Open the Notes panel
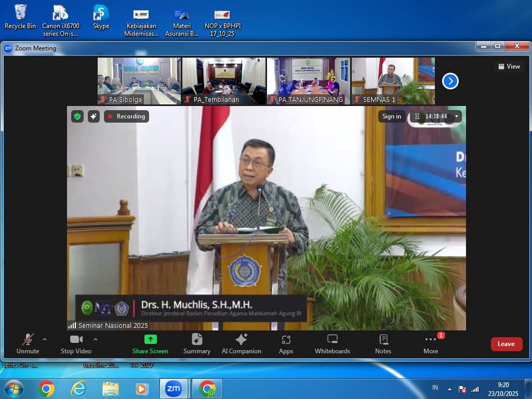 click(x=383, y=344)
